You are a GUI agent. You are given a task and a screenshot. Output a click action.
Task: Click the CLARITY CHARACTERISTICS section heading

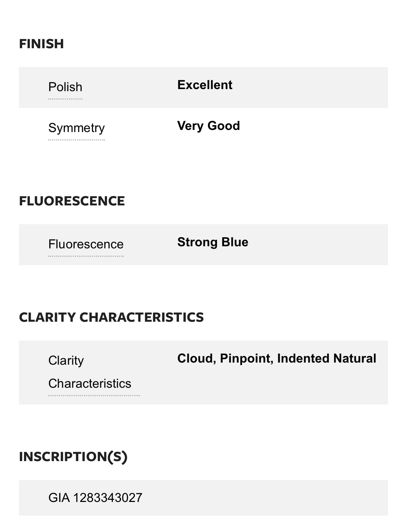(x=111, y=317)
